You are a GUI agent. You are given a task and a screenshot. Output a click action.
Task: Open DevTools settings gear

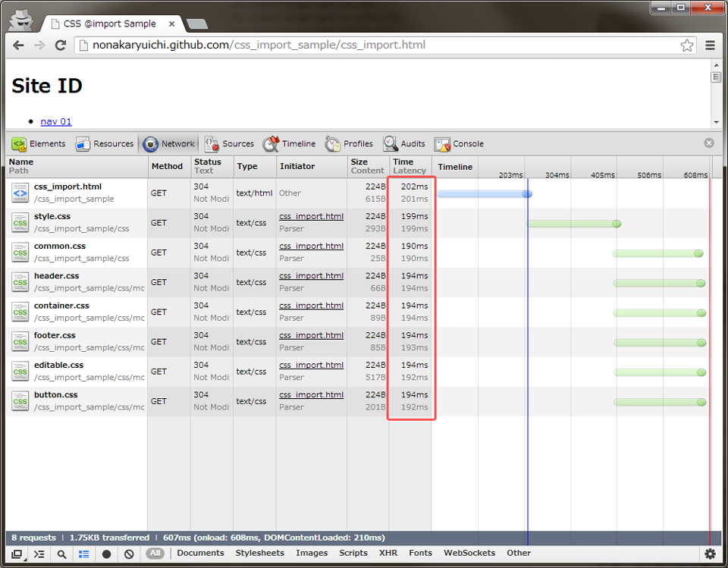pyautogui.click(x=710, y=554)
